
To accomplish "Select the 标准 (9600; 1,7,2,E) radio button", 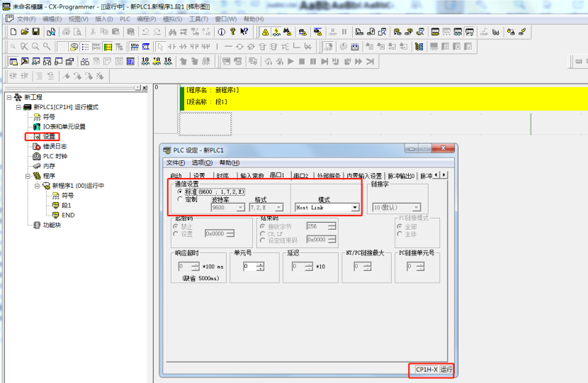I will (x=180, y=191).
